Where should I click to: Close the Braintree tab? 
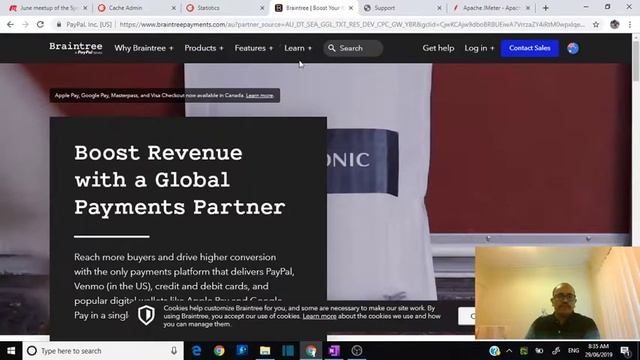coord(351,8)
